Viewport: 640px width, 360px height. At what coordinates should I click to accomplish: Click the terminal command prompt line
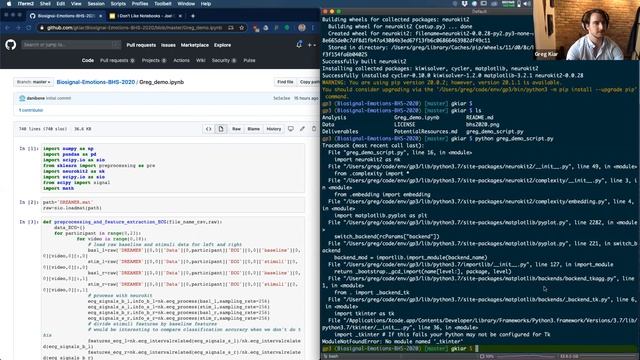(x=480, y=349)
